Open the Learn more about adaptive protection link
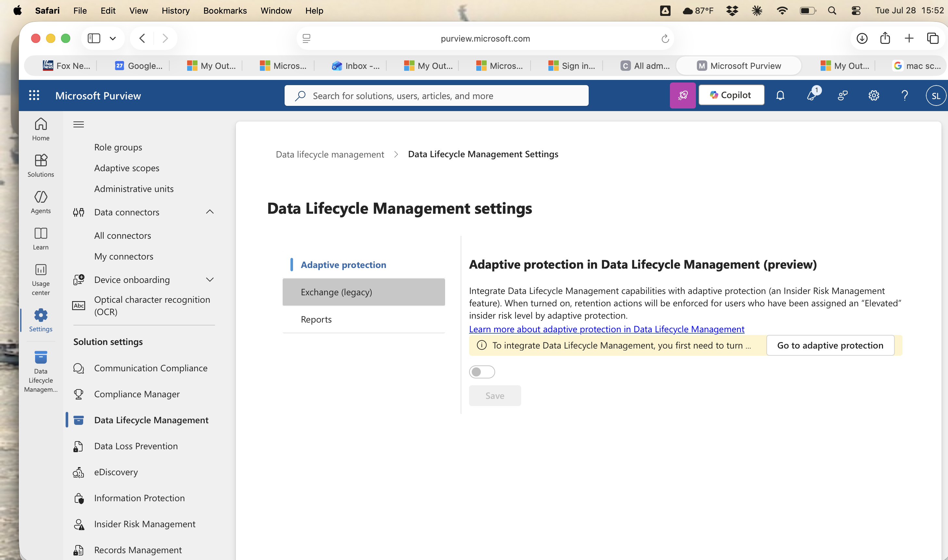The width and height of the screenshot is (948, 560). tap(607, 329)
